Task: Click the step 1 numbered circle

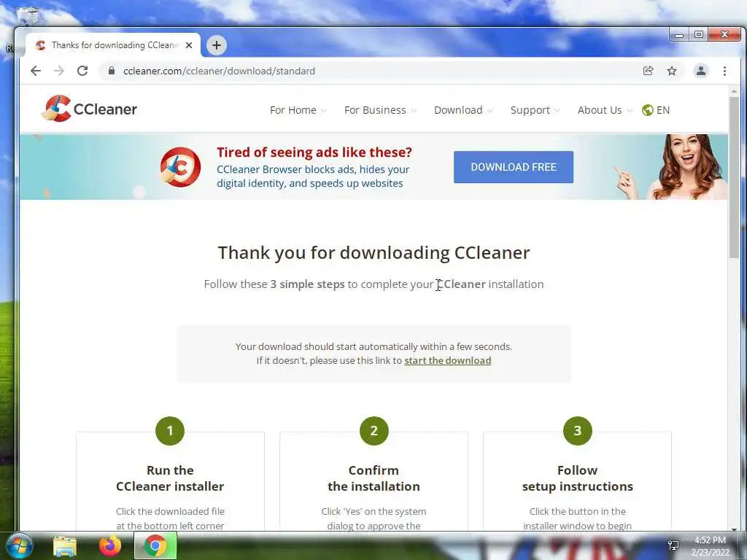Action: coord(170,431)
